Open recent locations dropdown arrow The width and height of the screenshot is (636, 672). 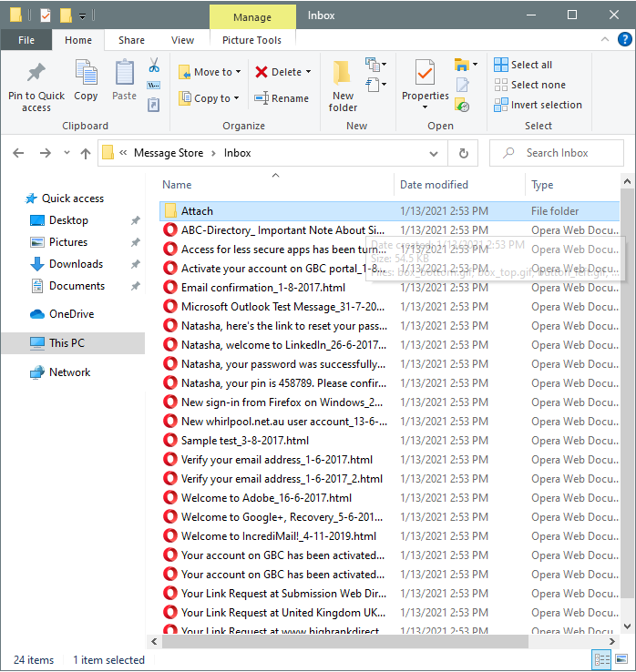67,153
